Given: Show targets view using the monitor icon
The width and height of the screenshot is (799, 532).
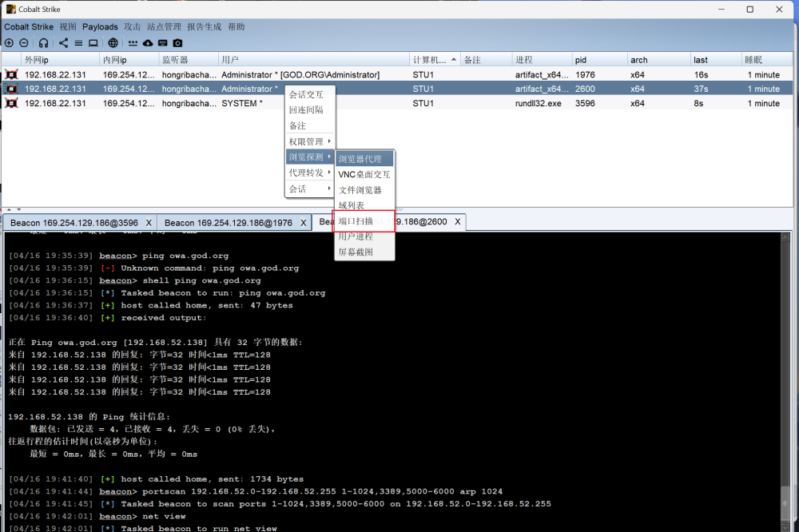Looking at the screenshot, I should click(x=93, y=42).
